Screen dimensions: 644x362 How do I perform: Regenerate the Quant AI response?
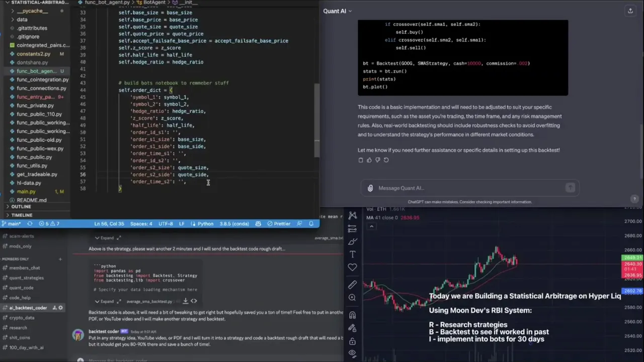tap(386, 160)
